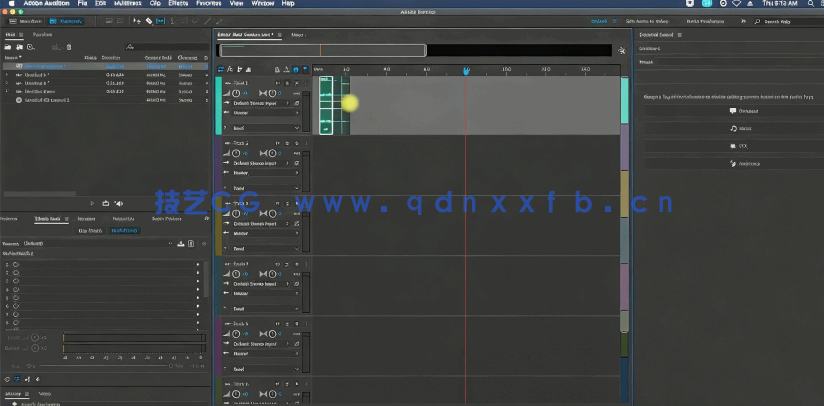824x406 pixels.
Task: Click Track 1 volume knob
Action: 237,94
